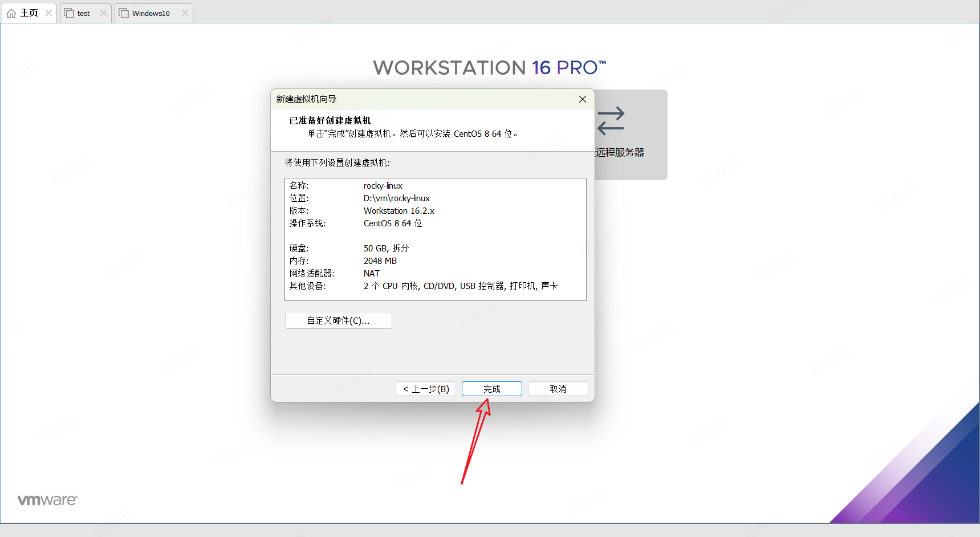Select the NAT network adapter value
Image resolution: width=980 pixels, height=537 pixels.
[x=372, y=274]
